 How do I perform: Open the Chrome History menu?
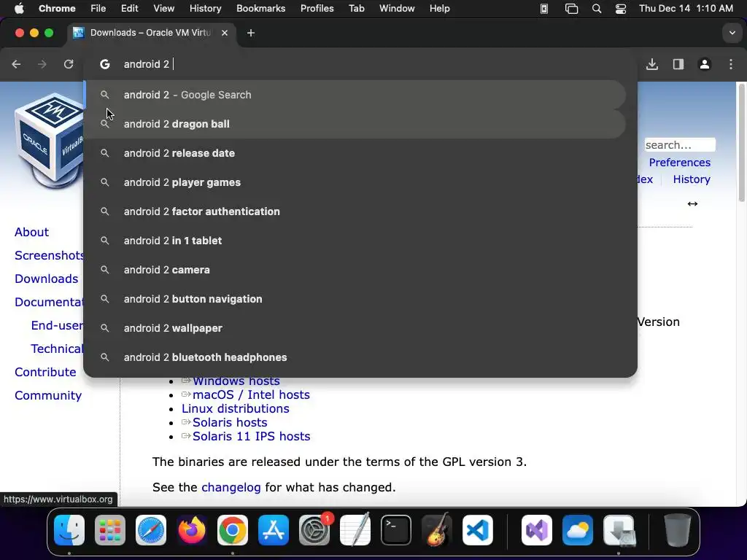point(205,9)
